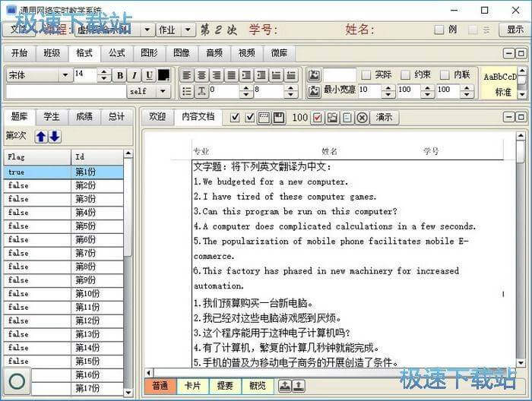The height and width of the screenshot is (401, 532).
Task: Click the circled X cancel icon
Action: coord(362,118)
